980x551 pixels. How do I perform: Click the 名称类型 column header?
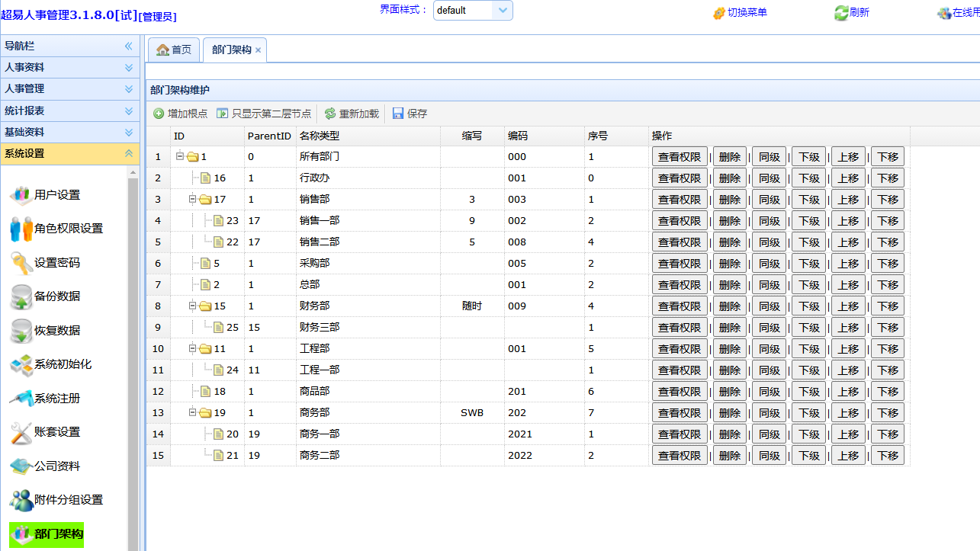click(x=368, y=136)
